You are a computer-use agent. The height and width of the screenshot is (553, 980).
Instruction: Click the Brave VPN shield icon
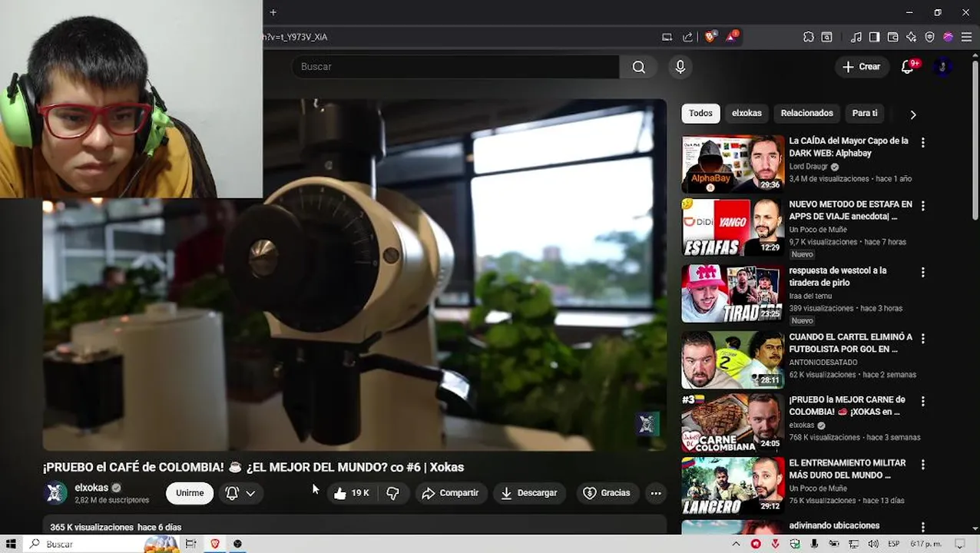929,37
